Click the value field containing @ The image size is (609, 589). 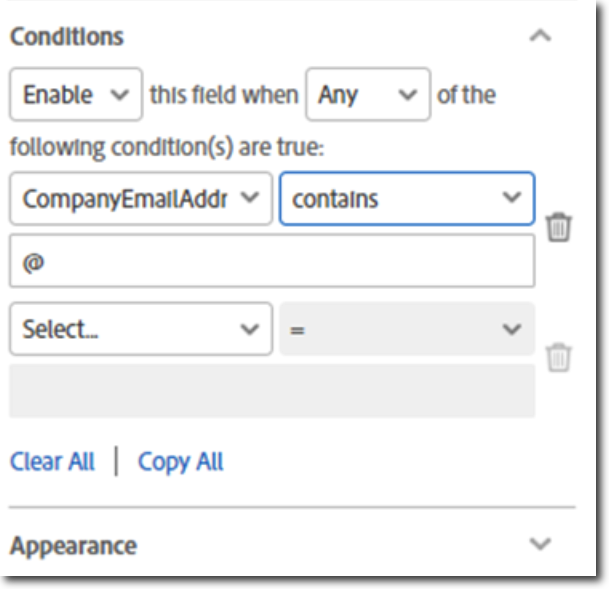[271, 261]
